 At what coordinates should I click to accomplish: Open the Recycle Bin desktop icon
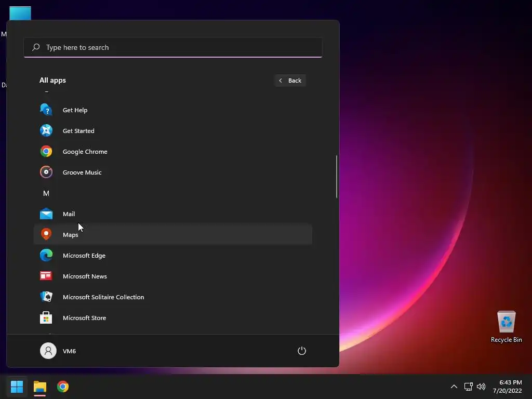506,322
